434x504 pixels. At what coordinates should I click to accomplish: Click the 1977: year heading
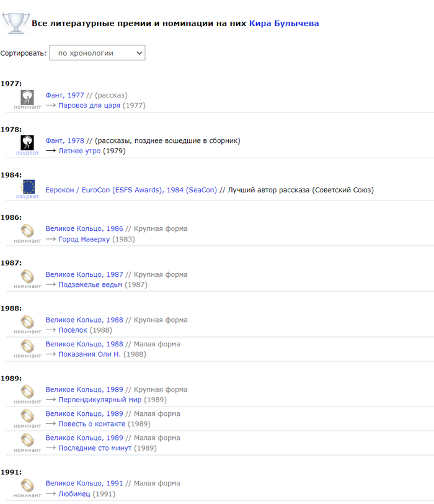tap(11, 84)
